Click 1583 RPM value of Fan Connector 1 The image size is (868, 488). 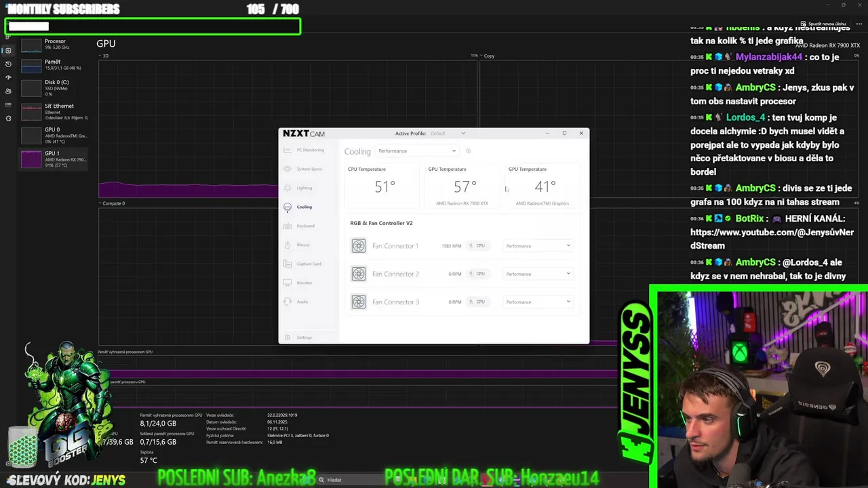coord(451,246)
